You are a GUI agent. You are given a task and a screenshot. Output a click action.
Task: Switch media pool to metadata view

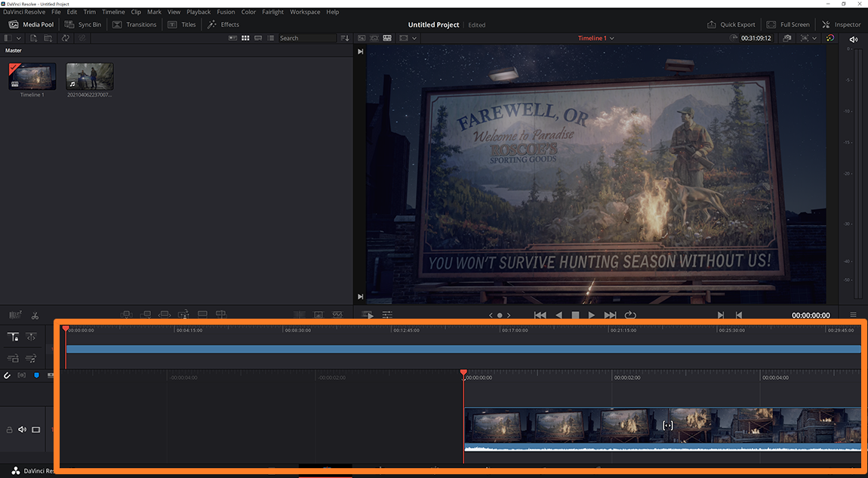[232, 39]
